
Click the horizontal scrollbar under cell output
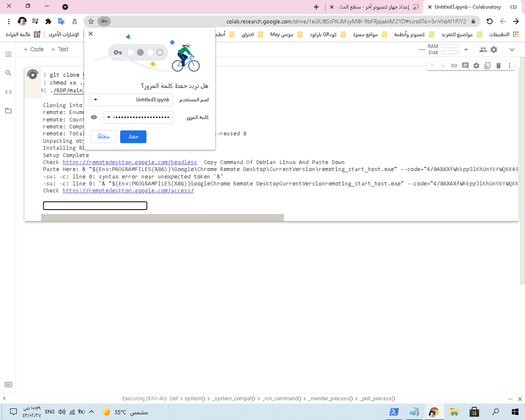click(162, 217)
